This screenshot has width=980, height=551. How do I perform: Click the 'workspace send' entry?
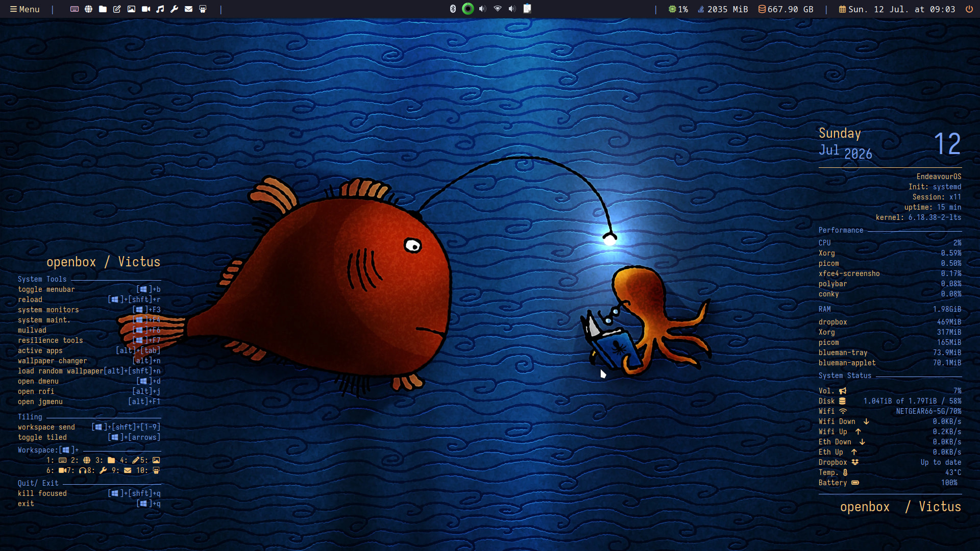click(x=46, y=427)
